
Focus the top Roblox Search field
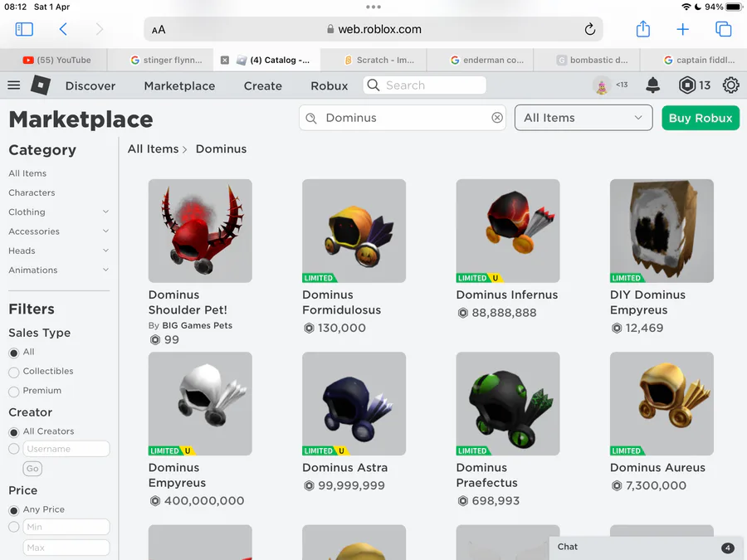pos(424,85)
